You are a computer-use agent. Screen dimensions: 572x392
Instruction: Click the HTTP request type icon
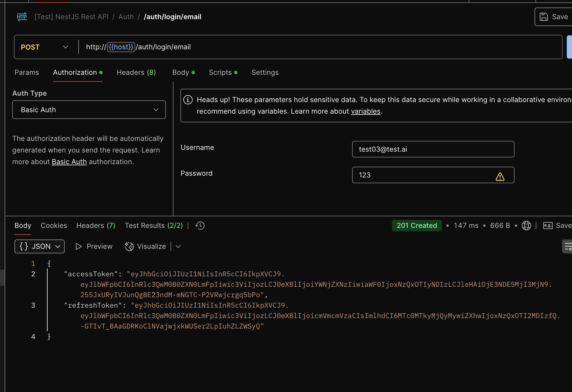click(22, 17)
